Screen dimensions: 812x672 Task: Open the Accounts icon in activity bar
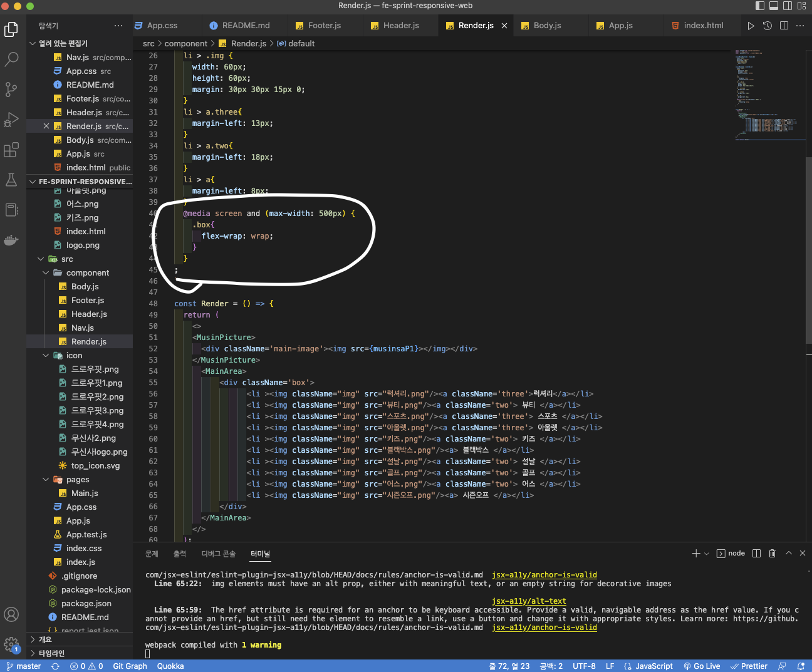[11, 614]
